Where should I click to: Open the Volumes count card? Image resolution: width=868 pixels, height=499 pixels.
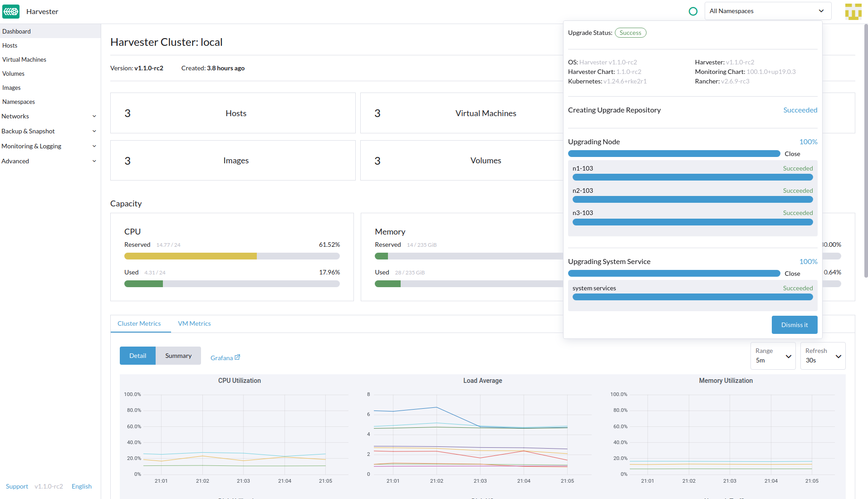pos(461,161)
